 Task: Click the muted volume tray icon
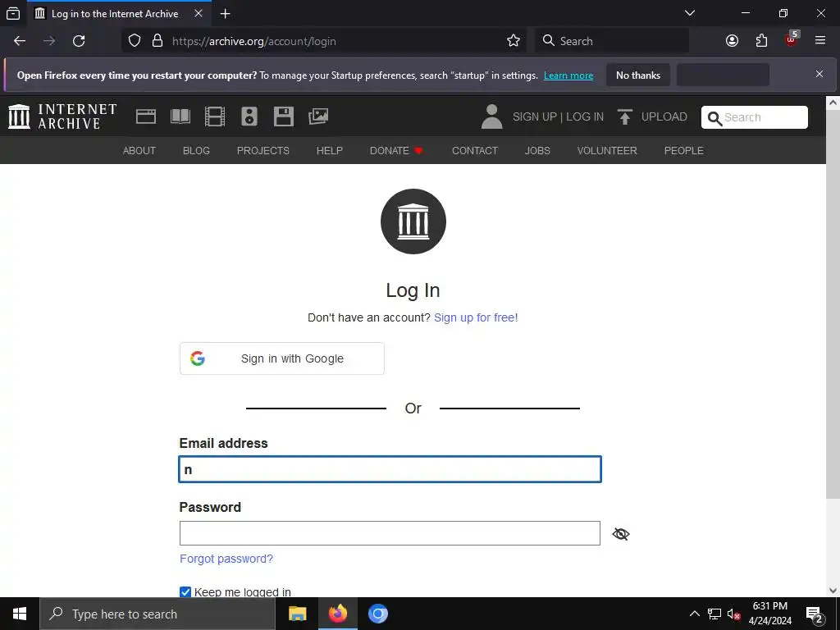[734, 614]
